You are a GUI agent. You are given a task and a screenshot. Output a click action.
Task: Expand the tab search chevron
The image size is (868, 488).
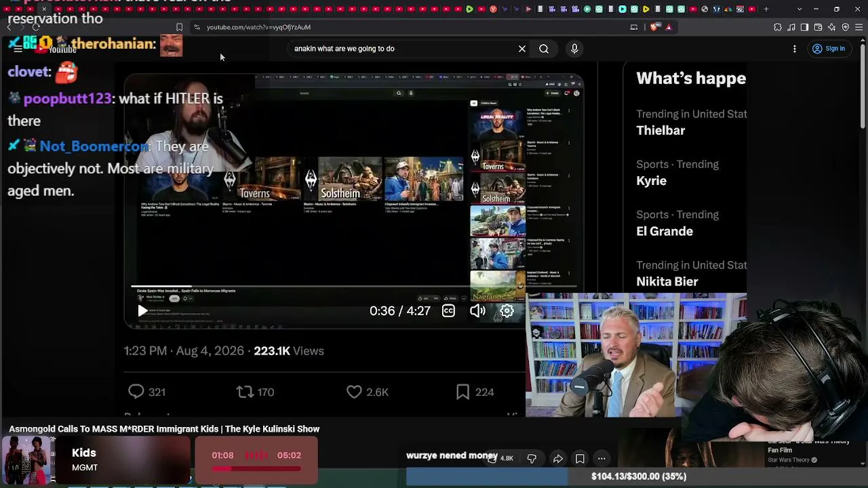click(800, 9)
